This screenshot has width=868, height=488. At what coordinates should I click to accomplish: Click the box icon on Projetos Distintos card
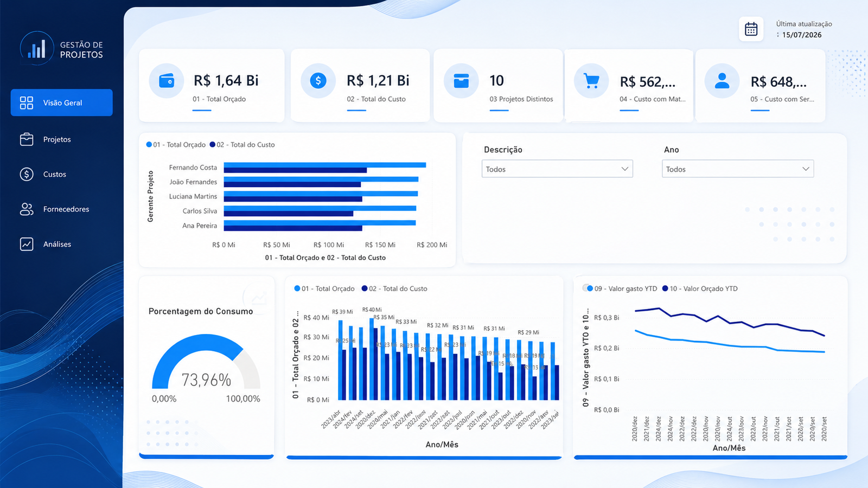coord(461,81)
